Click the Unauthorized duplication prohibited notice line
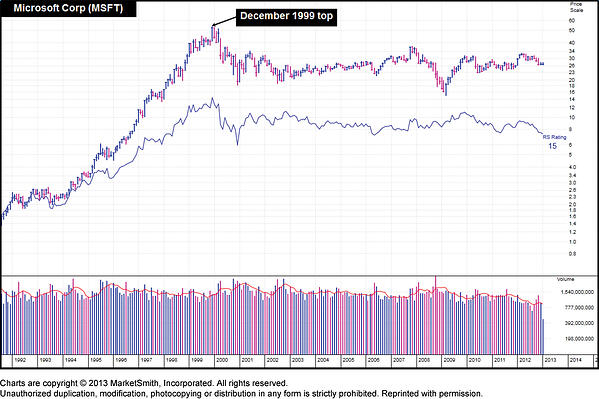The width and height of the screenshot is (599, 399). (241, 393)
